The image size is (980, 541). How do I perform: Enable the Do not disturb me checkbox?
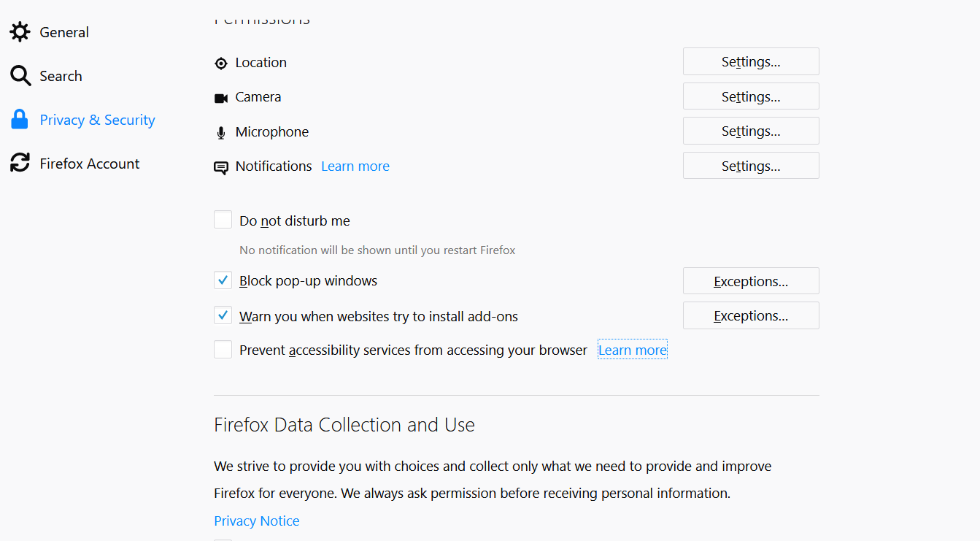pyautogui.click(x=223, y=220)
